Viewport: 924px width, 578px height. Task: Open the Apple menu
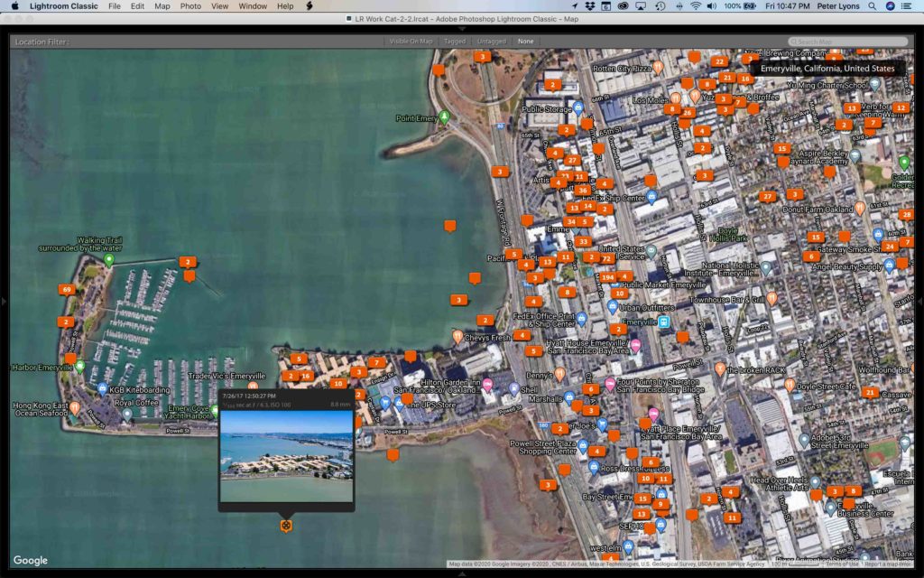click(15, 6)
